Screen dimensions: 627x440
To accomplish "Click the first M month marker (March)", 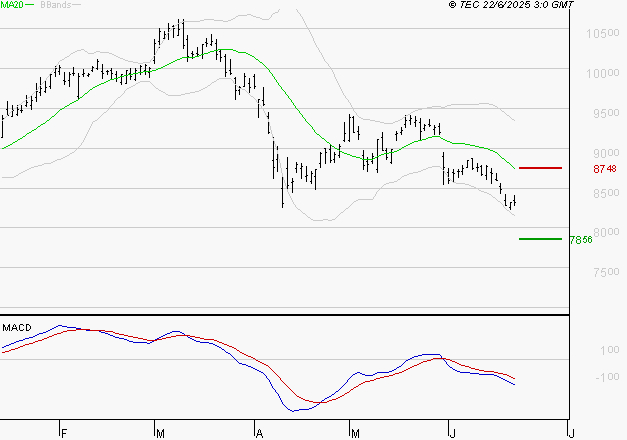I will click(160, 434).
